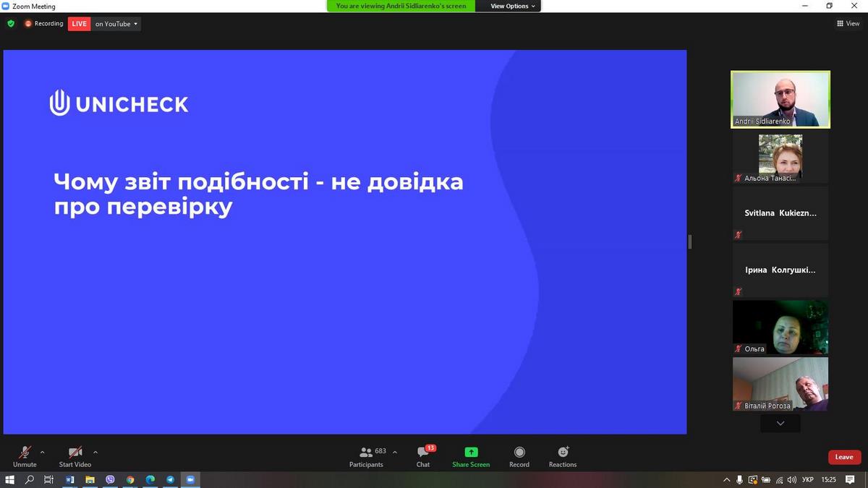
Task: Click the red Leave button
Action: (x=844, y=457)
